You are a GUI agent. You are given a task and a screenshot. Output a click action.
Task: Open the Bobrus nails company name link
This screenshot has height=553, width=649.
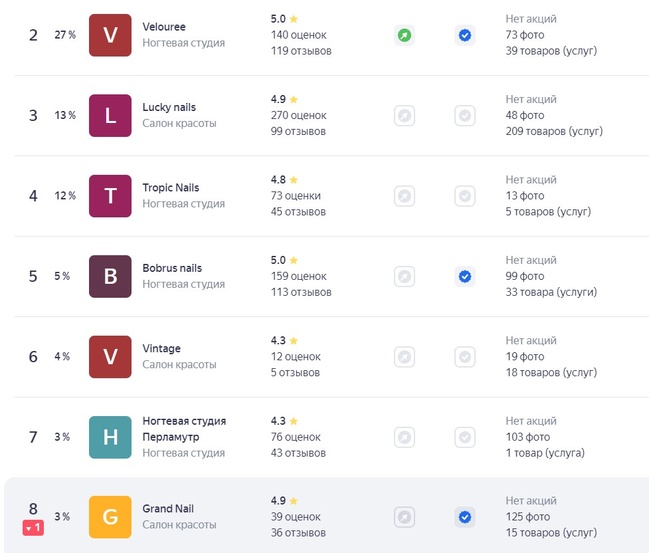172,268
